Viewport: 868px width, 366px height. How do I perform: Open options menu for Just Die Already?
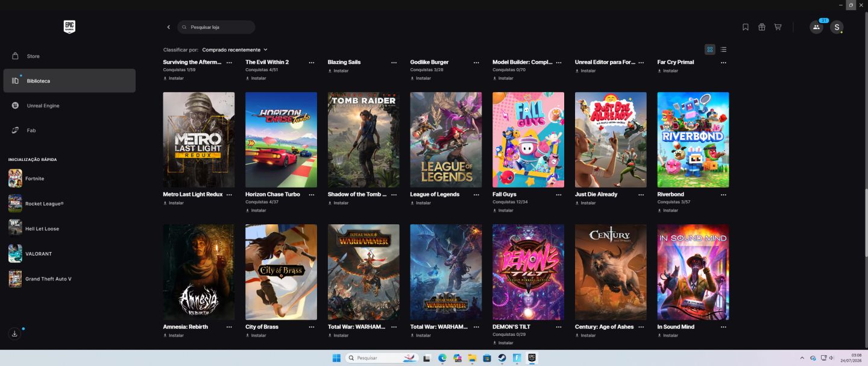click(641, 195)
